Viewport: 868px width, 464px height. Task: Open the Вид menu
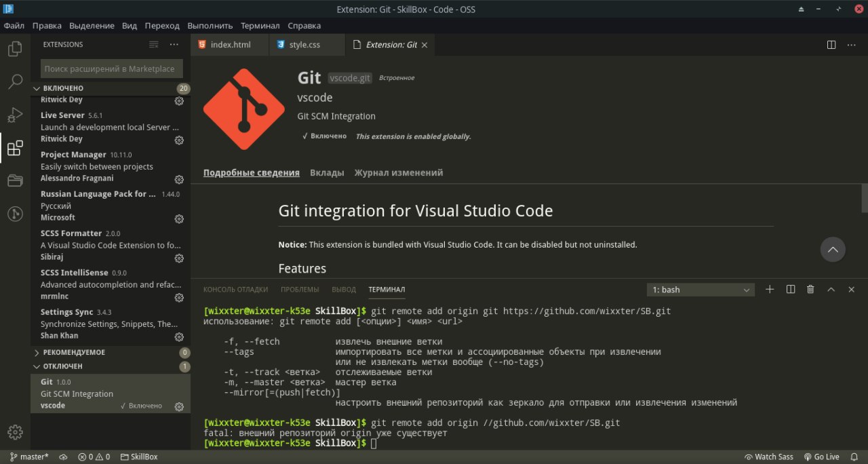(x=130, y=26)
